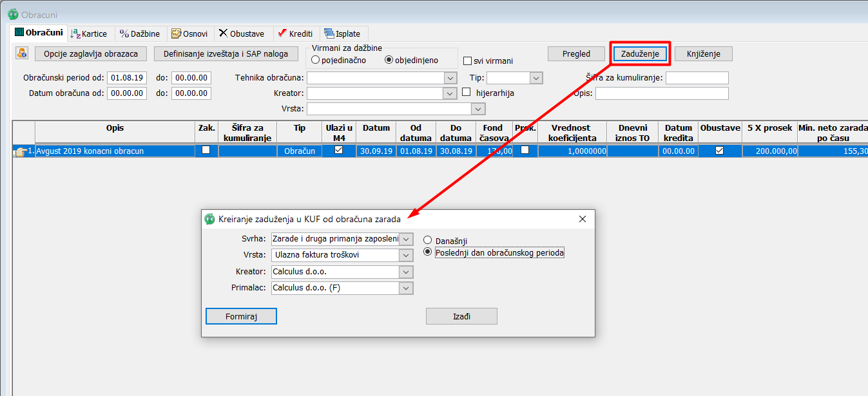
Task: Open the Krediti tab
Action: [x=296, y=33]
